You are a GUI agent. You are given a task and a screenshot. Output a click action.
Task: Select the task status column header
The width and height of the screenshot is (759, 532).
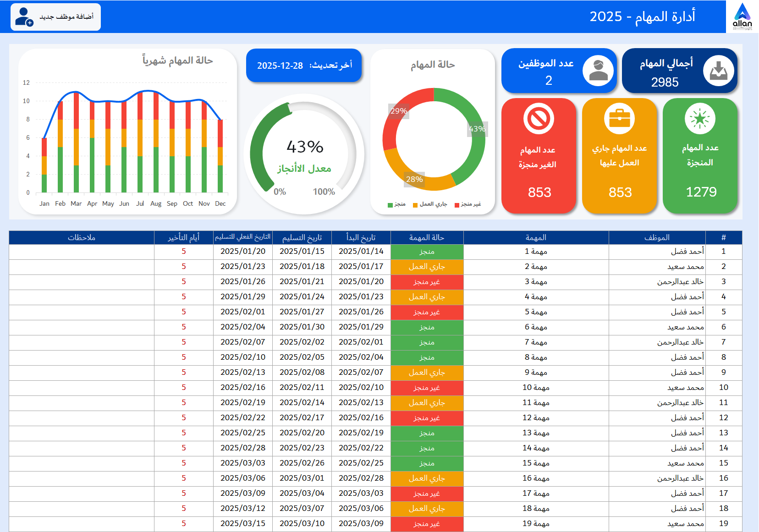tap(427, 237)
